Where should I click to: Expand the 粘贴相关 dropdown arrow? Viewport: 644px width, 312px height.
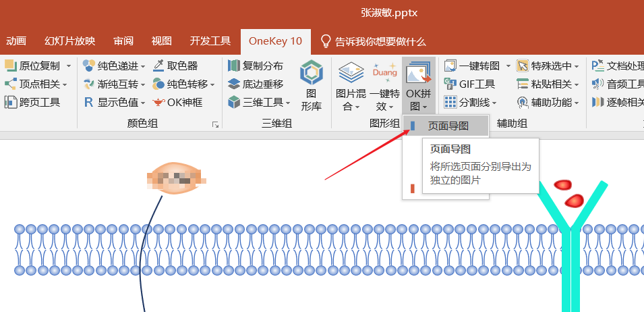click(x=577, y=84)
